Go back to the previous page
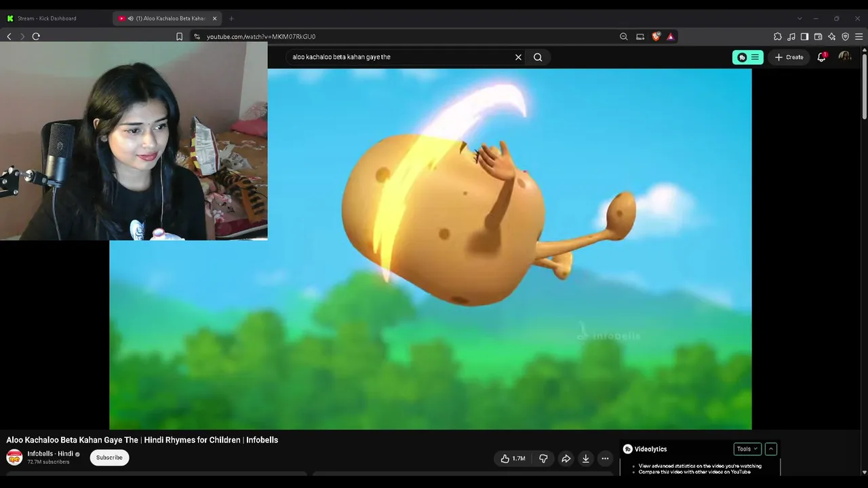The height and width of the screenshot is (488, 868). pyautogui.click(x=9, y=37)
